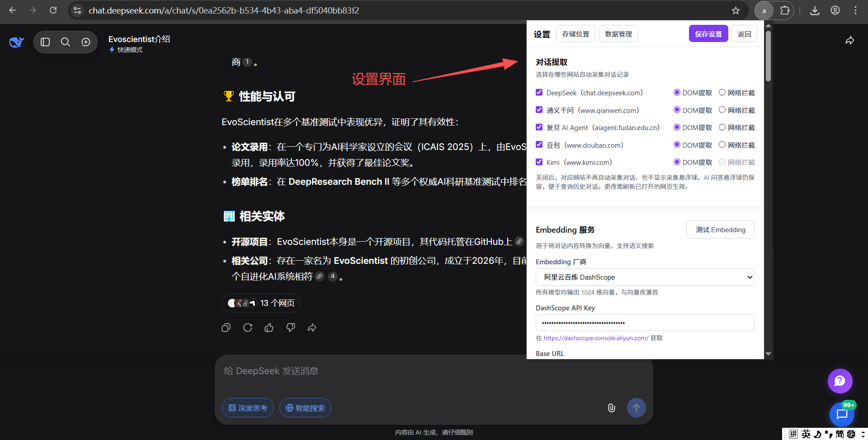The image size is (868, 440).
Task: Regenerate the answer with the refresh icon
Action: (248, 328)
